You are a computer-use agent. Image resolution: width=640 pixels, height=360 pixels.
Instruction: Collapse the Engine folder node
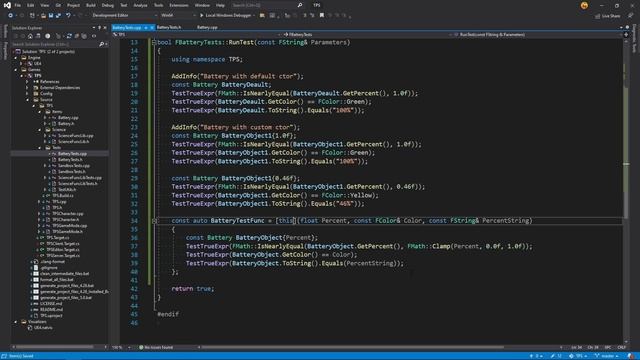pos(16,58)
